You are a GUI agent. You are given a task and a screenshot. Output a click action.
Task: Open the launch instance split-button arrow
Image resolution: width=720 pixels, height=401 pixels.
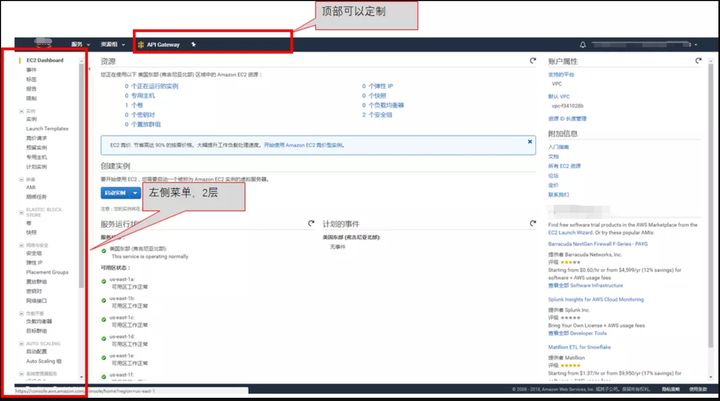[x=135, y=193]
